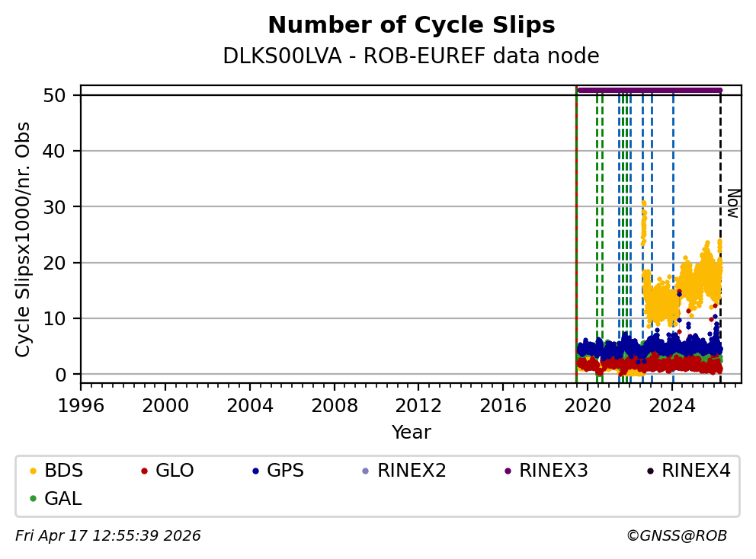
Task: Click the 'Year' x-axis label
Action: pyautogui.click(x=412, y=433)
